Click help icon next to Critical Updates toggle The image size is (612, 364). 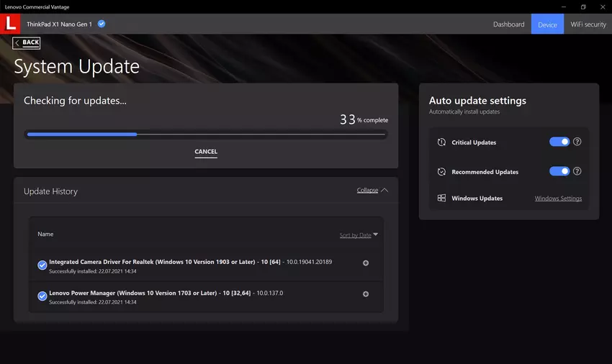(x=577, y=142)
